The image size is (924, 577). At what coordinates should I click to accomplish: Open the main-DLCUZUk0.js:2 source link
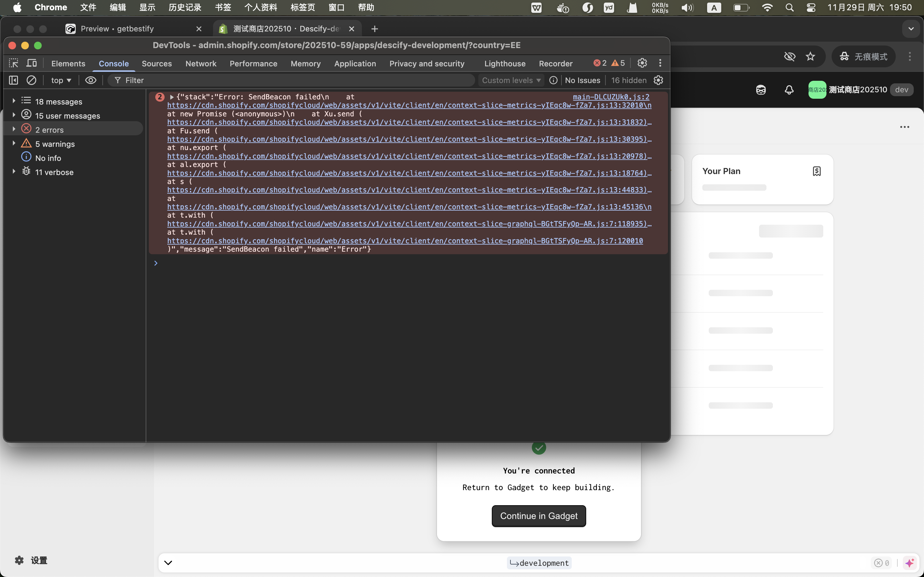tap(611, 97)
